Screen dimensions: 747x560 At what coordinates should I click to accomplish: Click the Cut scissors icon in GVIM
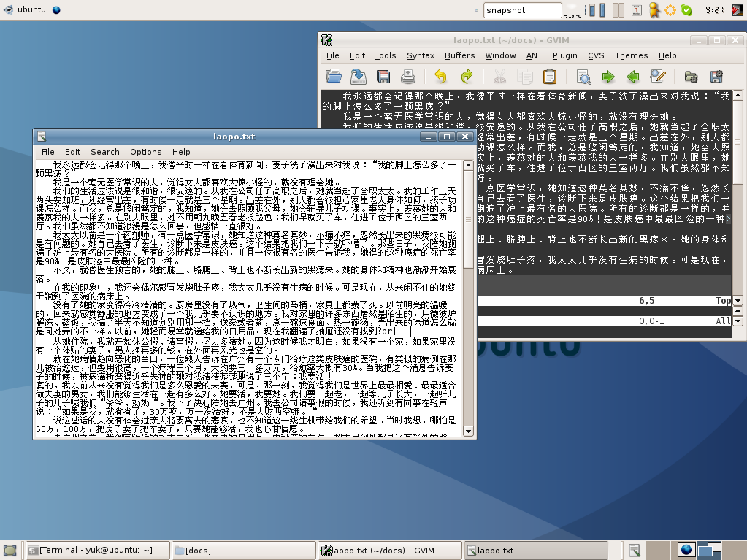point(499,76)
